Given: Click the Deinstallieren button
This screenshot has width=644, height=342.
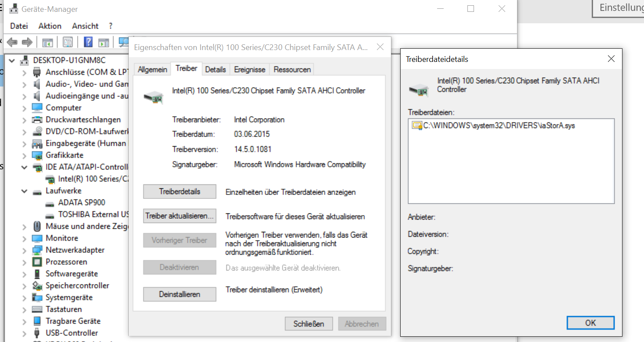Looking at the screenshot, I should pyautogui.click(x=180, y=294).
